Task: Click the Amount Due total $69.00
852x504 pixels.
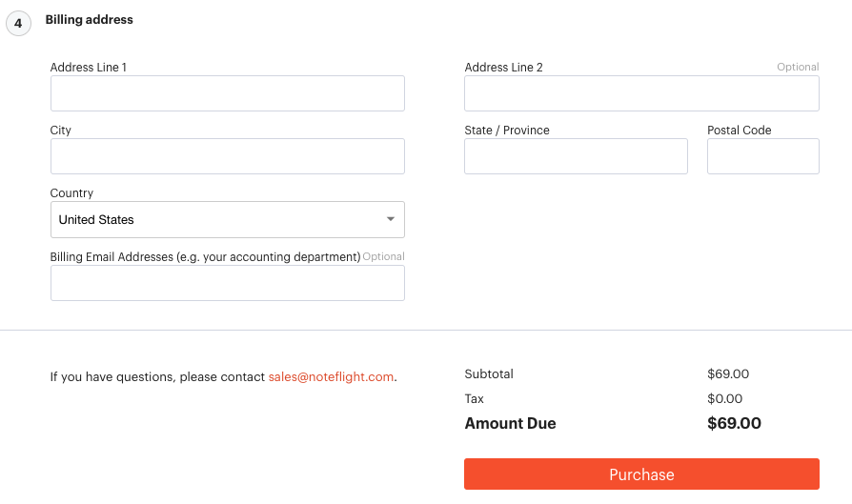Action: pos(734,423)
